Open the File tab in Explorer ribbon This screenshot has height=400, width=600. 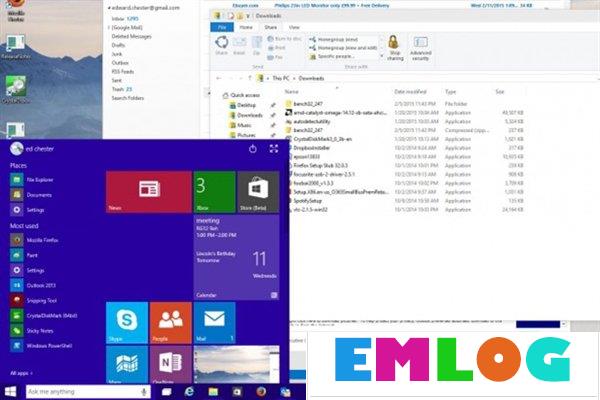222,27
